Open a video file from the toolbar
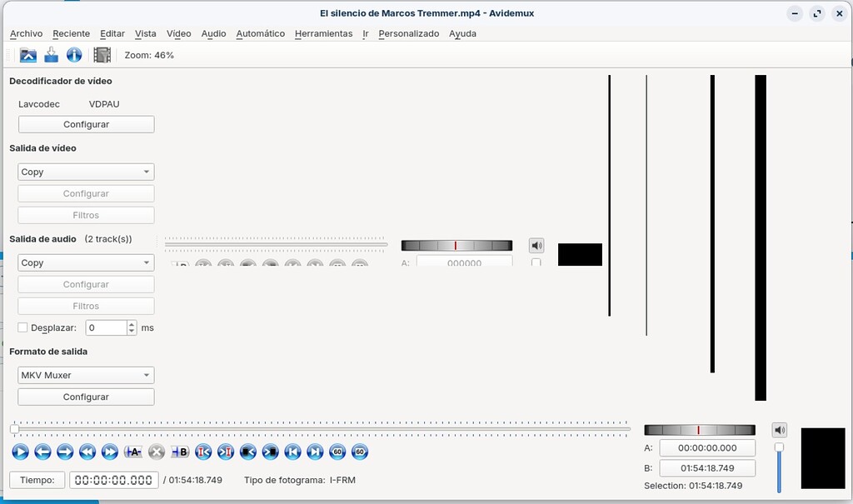The image size is (853, 504). pos(27,54)
